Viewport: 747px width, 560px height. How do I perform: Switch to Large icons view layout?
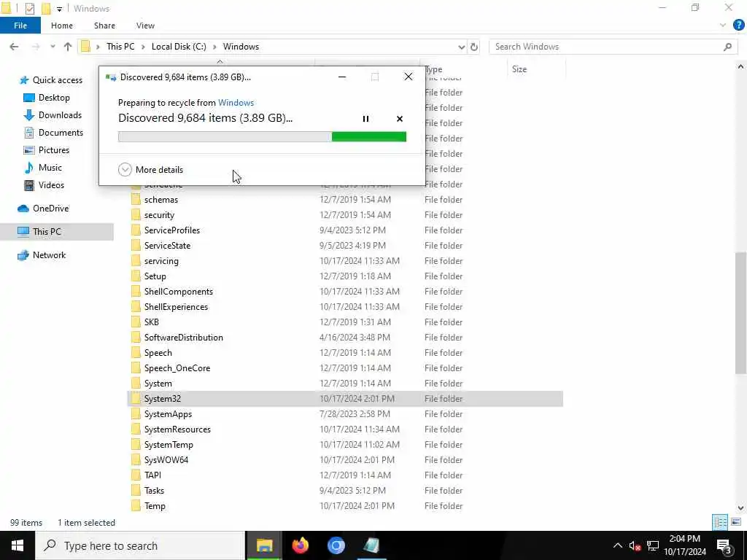click(x=736, y=522)
